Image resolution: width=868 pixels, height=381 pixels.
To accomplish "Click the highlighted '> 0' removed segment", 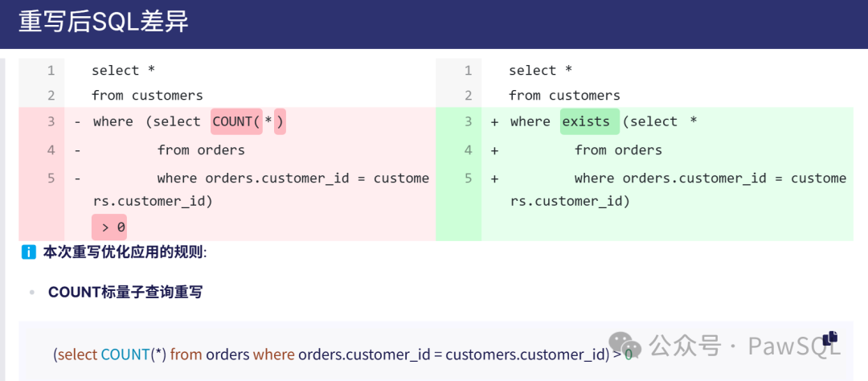I will (110, 227).
